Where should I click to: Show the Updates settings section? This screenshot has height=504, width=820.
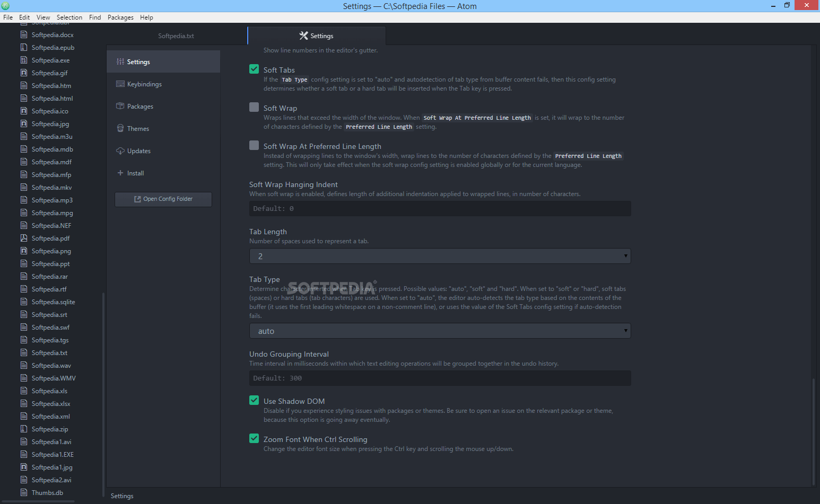point(163,151)
